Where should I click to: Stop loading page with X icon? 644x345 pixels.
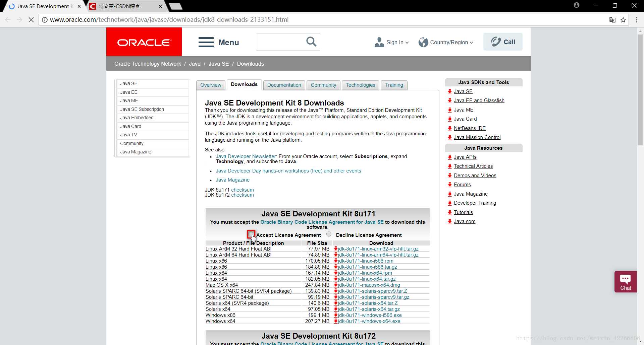[31, 20]
